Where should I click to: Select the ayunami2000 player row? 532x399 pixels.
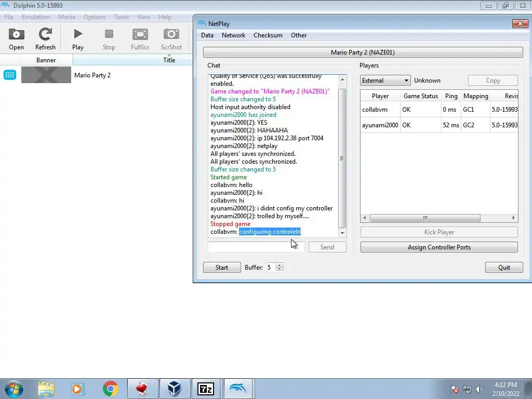(439, 125)
